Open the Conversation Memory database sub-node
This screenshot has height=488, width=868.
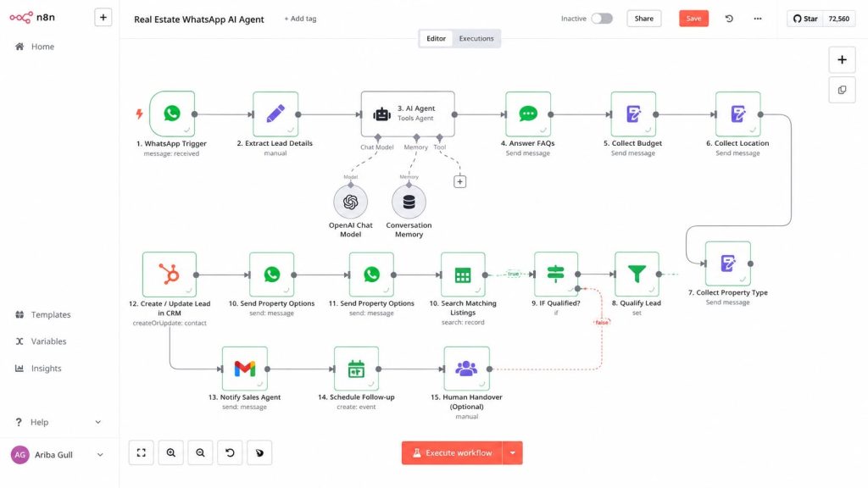409,202
